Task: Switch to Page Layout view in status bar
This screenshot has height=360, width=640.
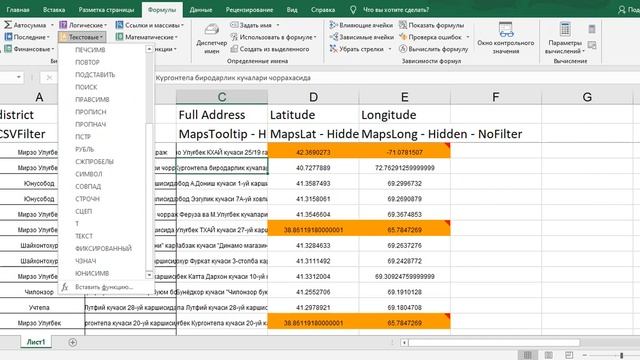Action: pyautogui.click(x=549, y=355)
